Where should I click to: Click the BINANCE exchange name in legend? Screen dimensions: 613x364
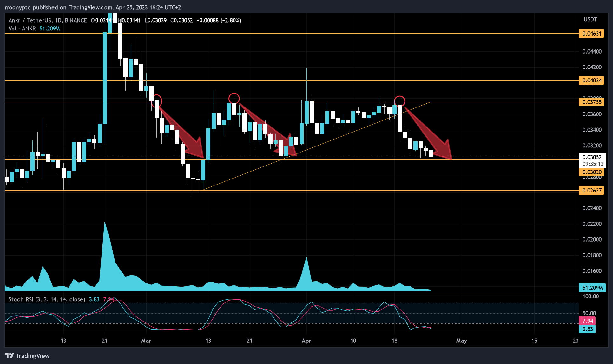point(76,20)
